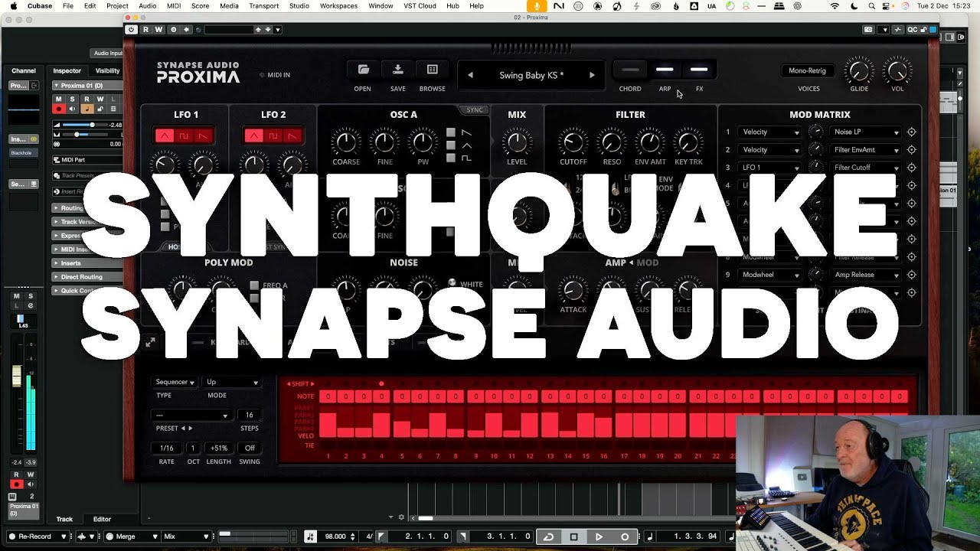The height and width of the screenshot is (551, 980).
Task: Toggle the OSC A SYNC button
Action: pos(475,109)
